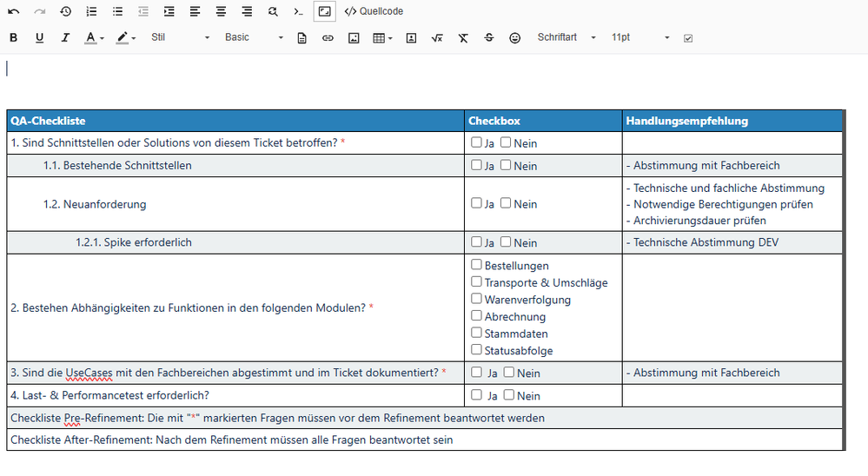This screenshot has height=476, width=868.
Task: Click '- Notwendige Berechtigungen prüfen' text
Action: (719, 204)
